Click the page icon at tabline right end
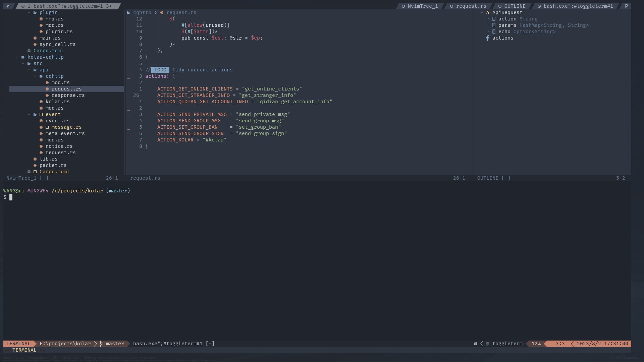The image size is (644, 362). (x=627, y=6)
